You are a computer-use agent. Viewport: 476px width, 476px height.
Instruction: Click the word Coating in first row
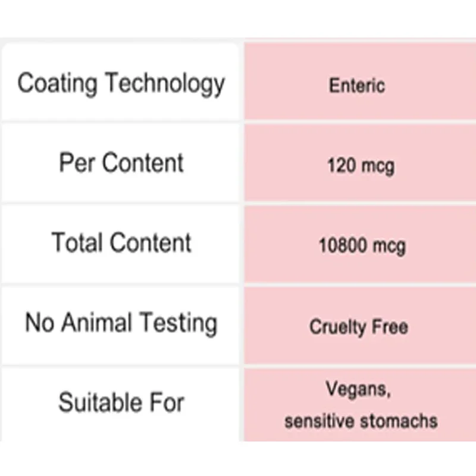click(57, 84)
